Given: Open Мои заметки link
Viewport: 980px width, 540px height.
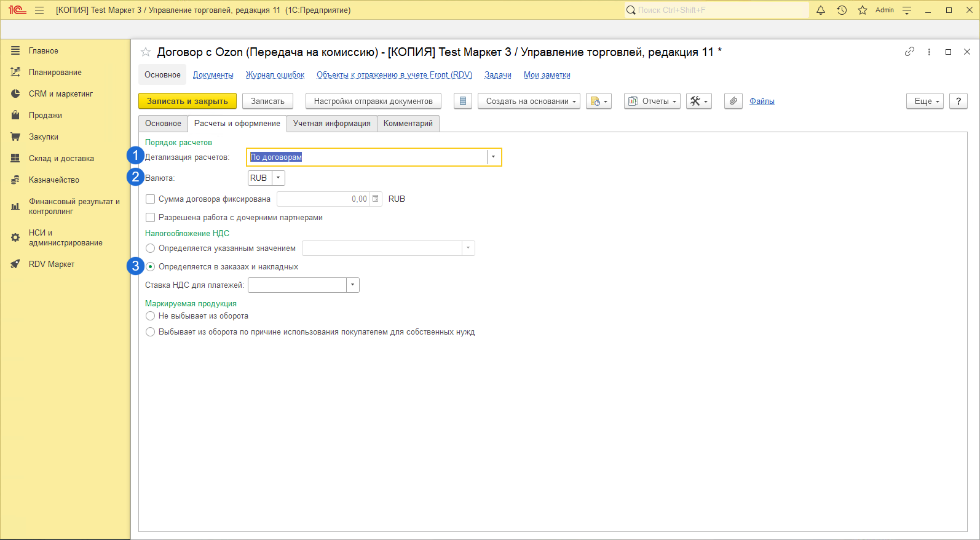Looking at the screenshot, I should pyautogui.click(x=547, y=75).
